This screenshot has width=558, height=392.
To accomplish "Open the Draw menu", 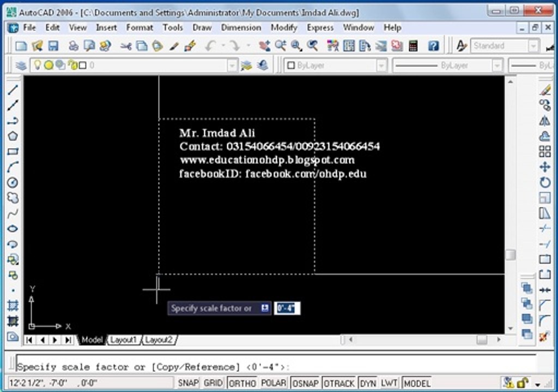I will pos(202,27).
